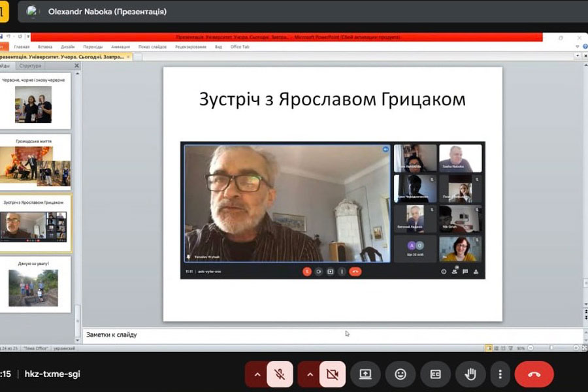The image size is (588, 392).
Task: Open the Office Tab ribbon tab
Action: [x=240, y=47]
